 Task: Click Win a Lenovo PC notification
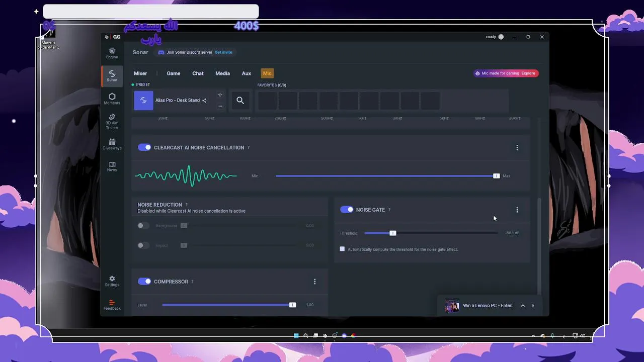pyautogui.click(x=488, y=306)
